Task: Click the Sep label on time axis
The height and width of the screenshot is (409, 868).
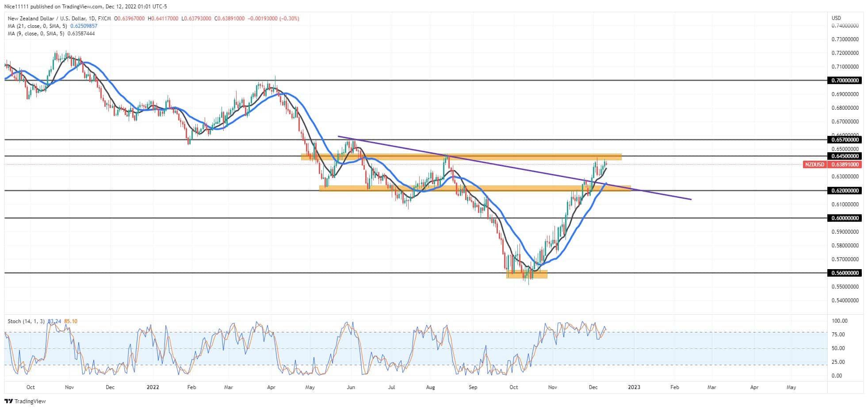Action: [473, 387]
